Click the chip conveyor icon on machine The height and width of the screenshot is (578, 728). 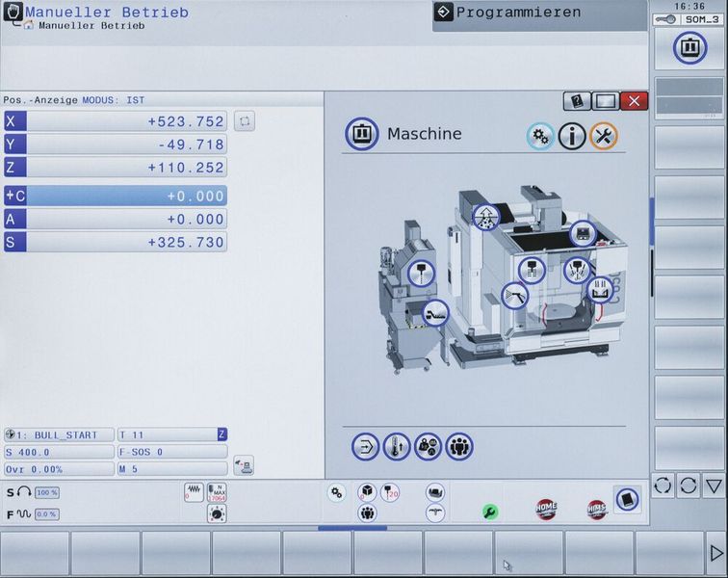[x=435, y=311]
